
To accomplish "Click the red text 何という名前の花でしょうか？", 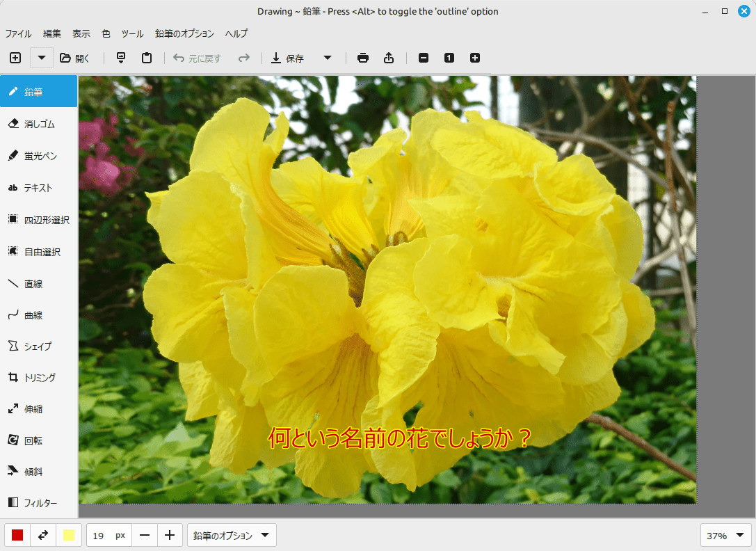I will [400, 438].
